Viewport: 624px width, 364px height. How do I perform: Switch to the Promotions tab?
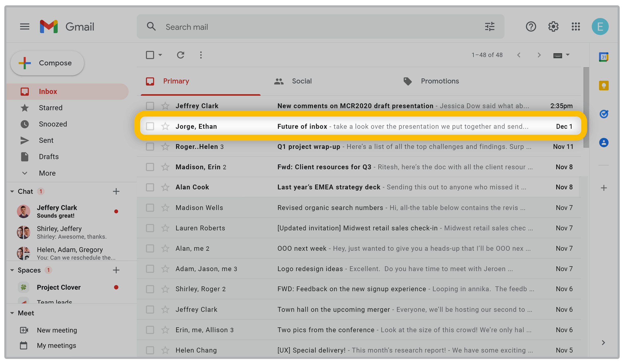[x=440, y=81]
